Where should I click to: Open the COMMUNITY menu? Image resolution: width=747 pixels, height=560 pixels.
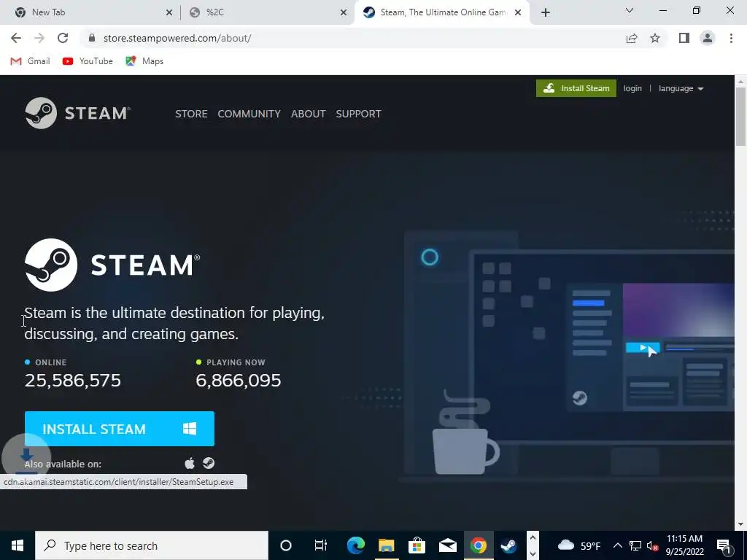point(249,114)
